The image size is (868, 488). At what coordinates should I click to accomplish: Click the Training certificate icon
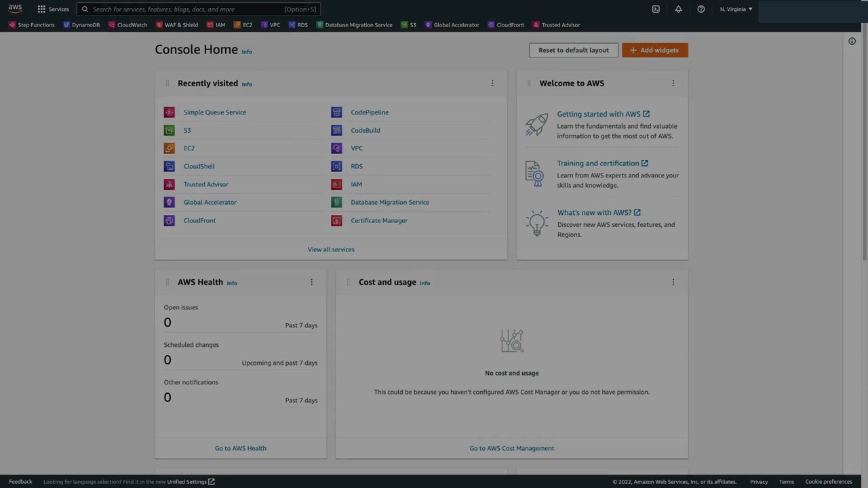pos(534,174)
